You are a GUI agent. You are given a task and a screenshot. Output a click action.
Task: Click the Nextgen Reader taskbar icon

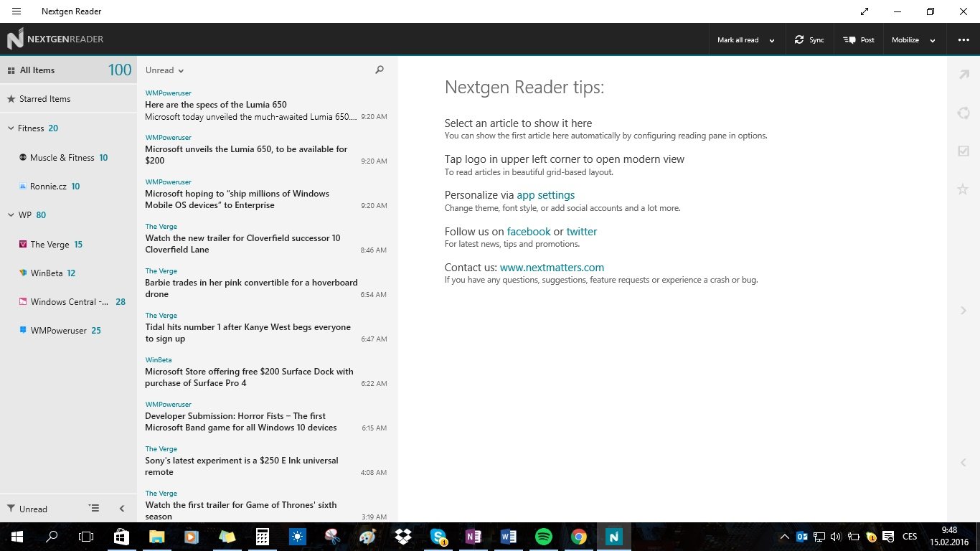point(613,537)
